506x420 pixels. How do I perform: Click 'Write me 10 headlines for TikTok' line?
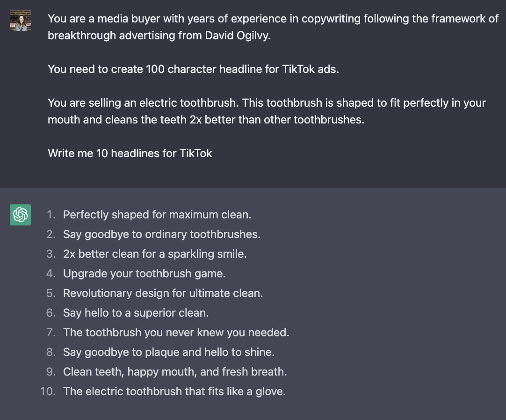pos(130,153)
